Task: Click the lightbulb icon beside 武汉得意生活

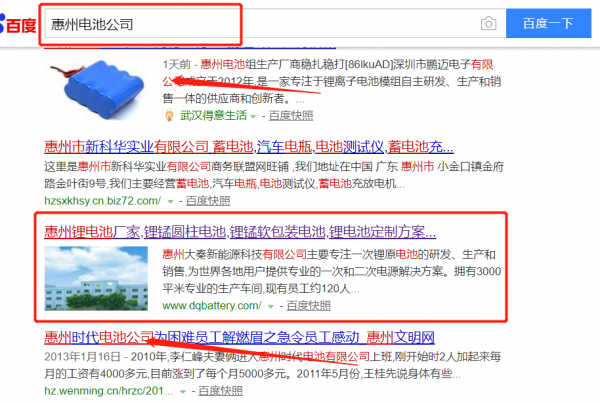Action: [x=169, y=115]
